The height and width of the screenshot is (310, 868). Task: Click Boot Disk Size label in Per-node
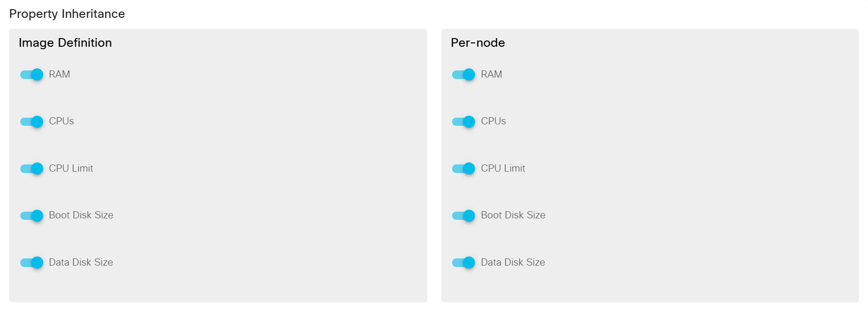[513, 215]
